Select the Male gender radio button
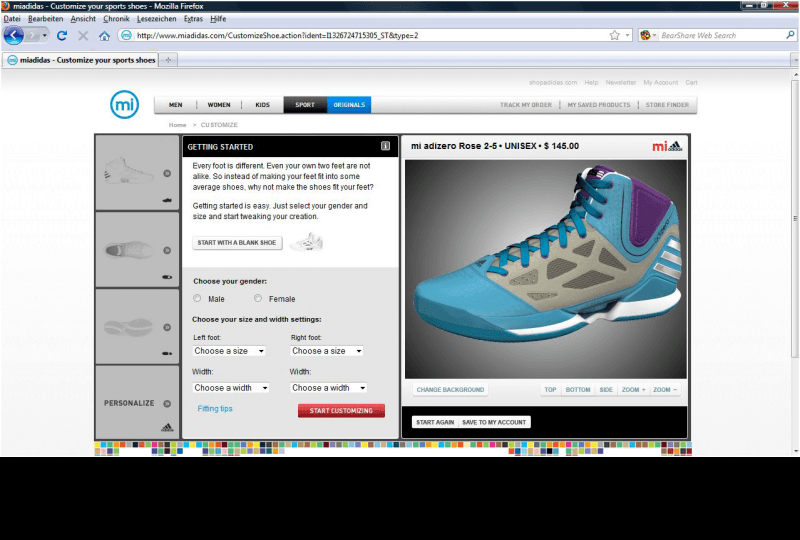The width and height of the screenshot is (800, 540). [197, 299]
